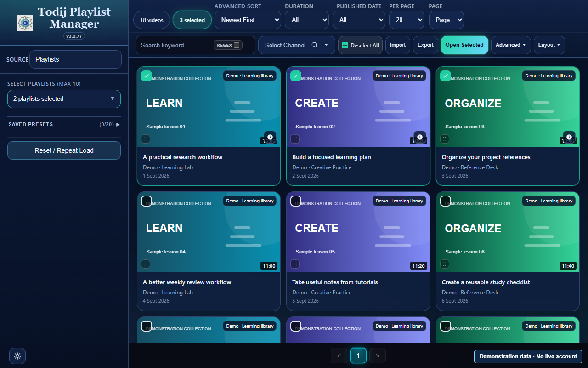Expand the Saved Presets section
The image size is (588, 368).
tap(64, 124)
